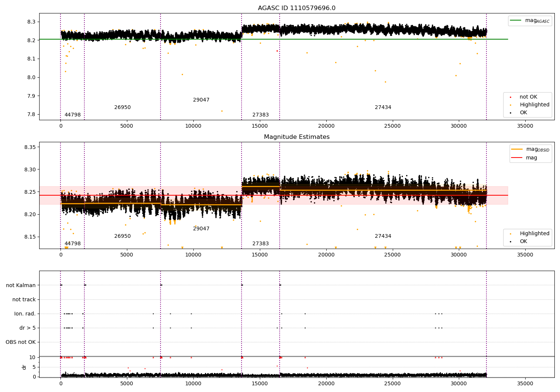Click the 'OBS not OK' row label

coord(21,342)
